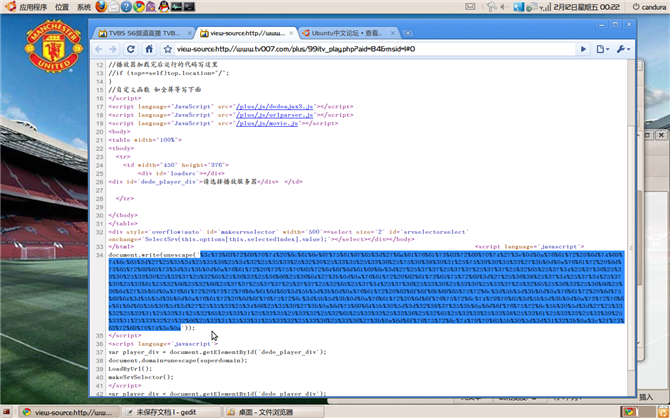
Task: Open the 应用程序 menu
Action: [33, 7]
